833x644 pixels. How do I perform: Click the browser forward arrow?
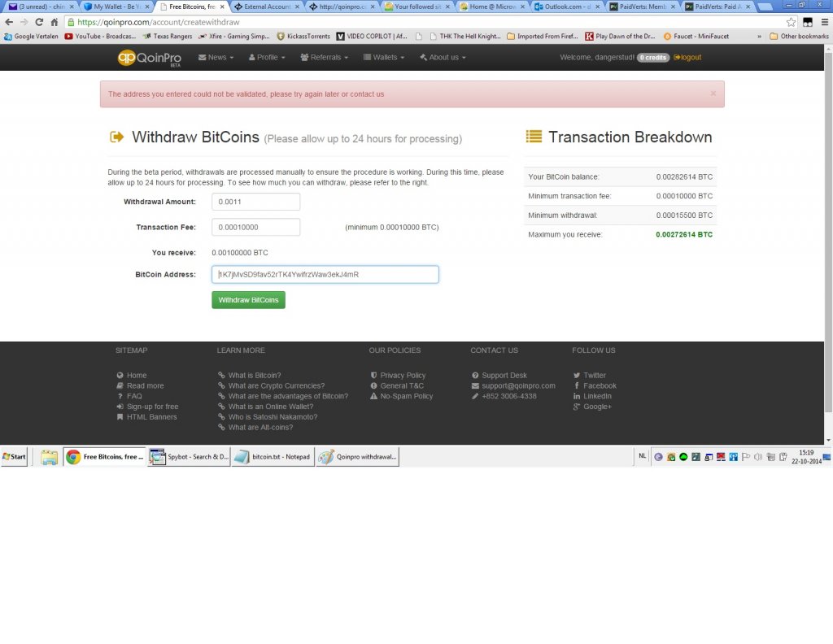click(24, 22)
